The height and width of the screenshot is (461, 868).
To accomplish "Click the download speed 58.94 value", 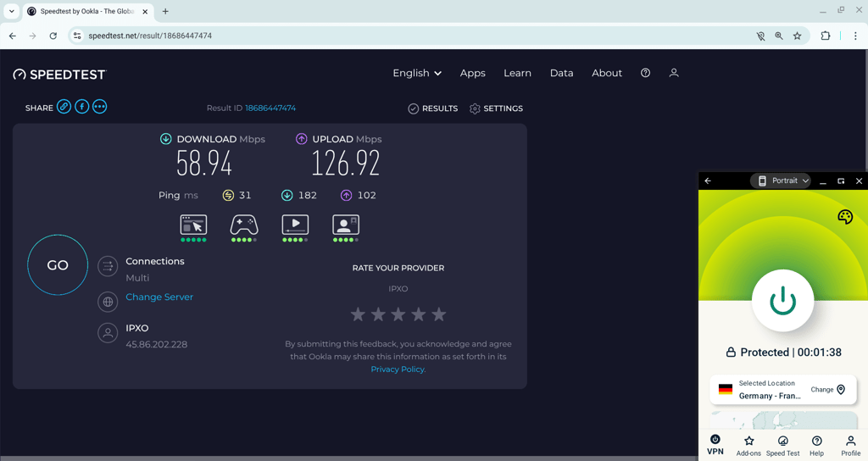I will point(204,164).
